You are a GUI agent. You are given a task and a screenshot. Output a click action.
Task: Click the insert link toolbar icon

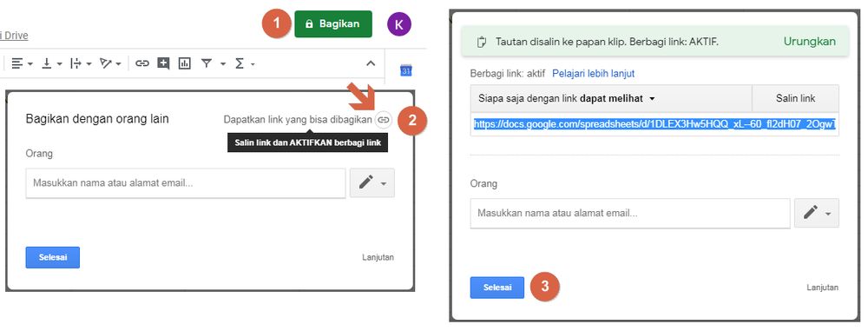tap(142, 63)
